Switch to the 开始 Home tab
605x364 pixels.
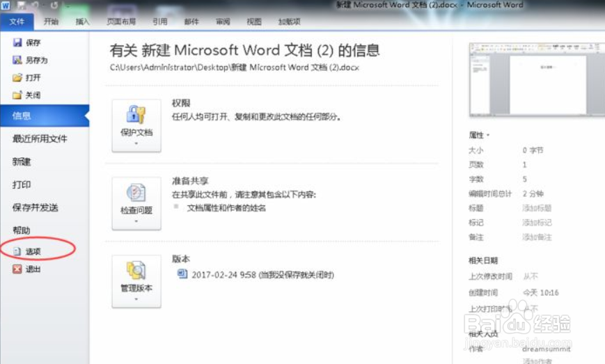coord(51,22)
